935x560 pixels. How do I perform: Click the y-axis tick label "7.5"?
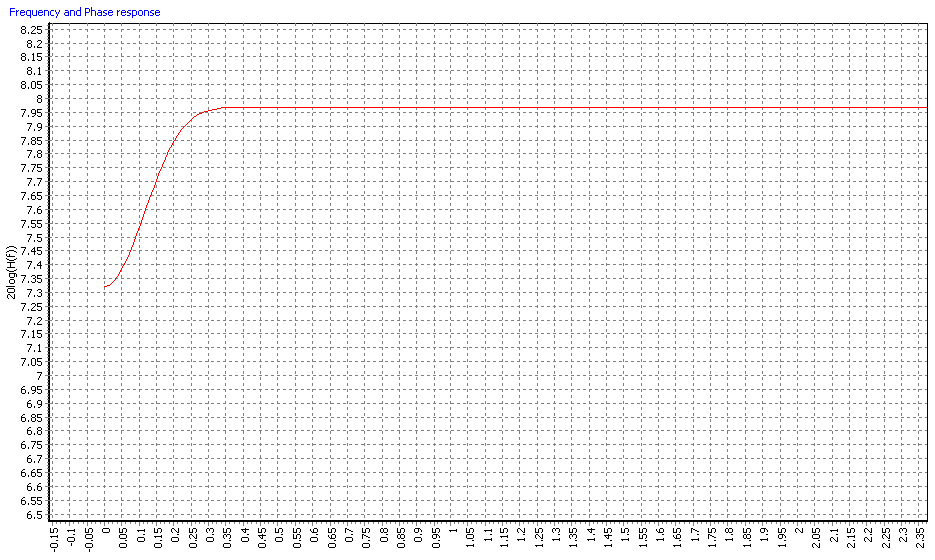[x=35, y=237]
